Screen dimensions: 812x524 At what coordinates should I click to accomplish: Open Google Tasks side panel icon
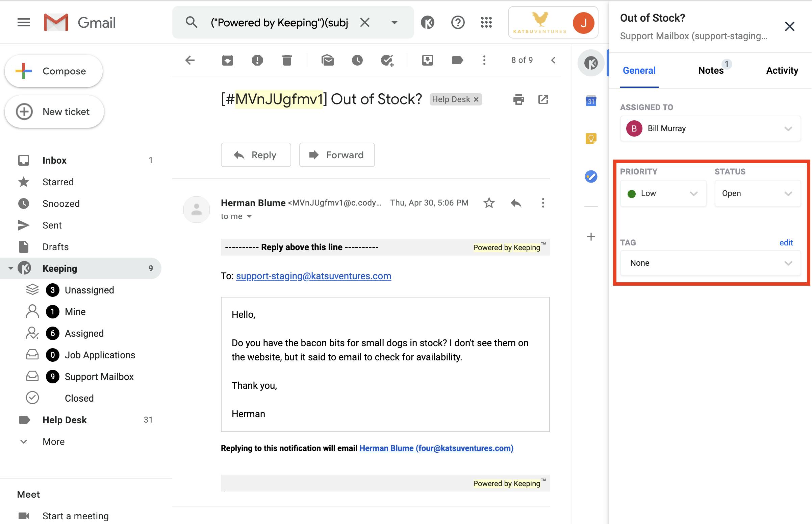click(591, 176)
